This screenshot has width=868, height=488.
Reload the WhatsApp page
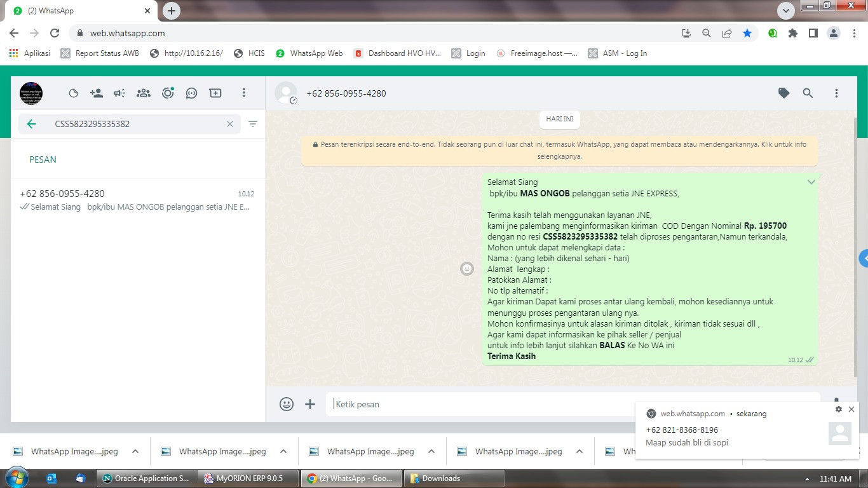coord(55,33)
